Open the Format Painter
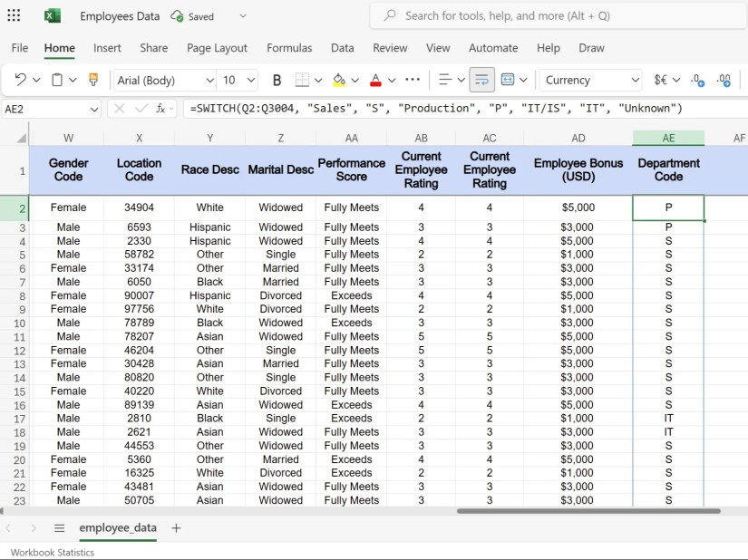Viewport: 748px width, 560px height. coord(93,80)
